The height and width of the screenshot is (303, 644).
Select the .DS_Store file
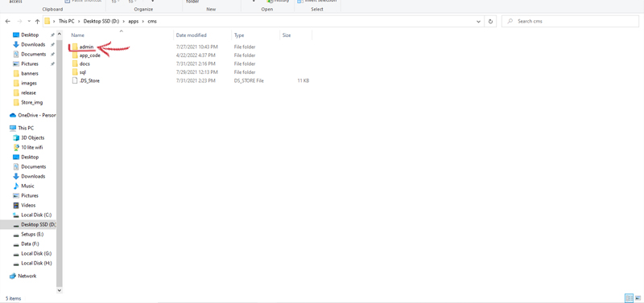click(x=89, y=80)
